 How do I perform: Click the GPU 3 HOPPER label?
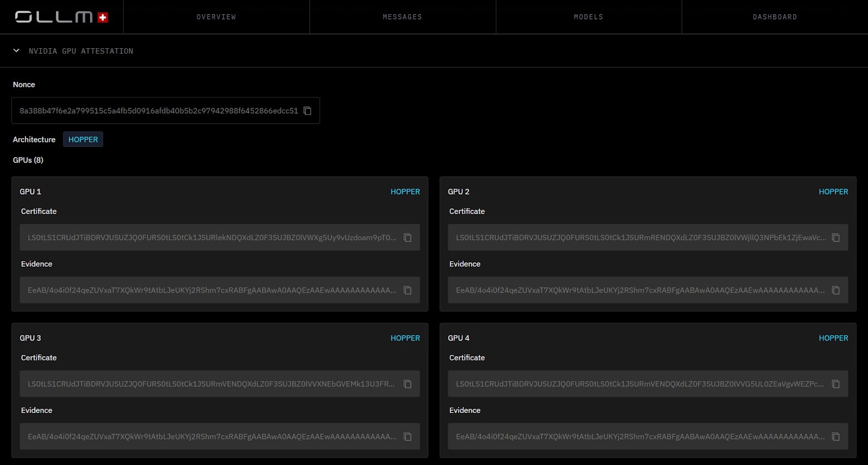click(405, 338)
